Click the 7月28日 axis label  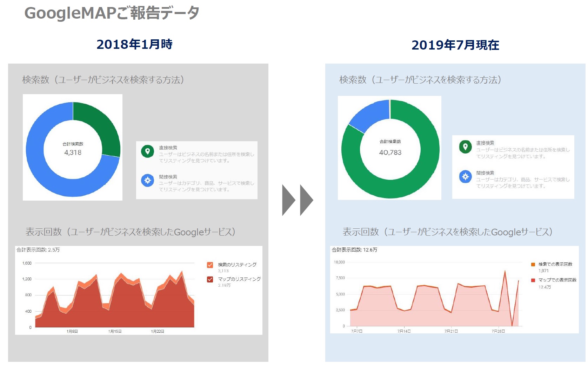[x=498, y=331]
